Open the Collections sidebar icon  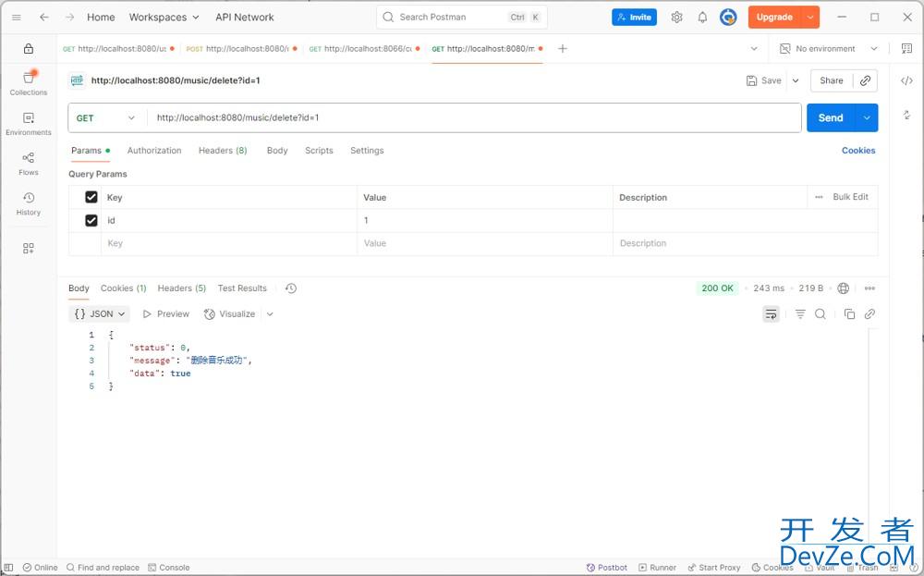pos(29,83)
